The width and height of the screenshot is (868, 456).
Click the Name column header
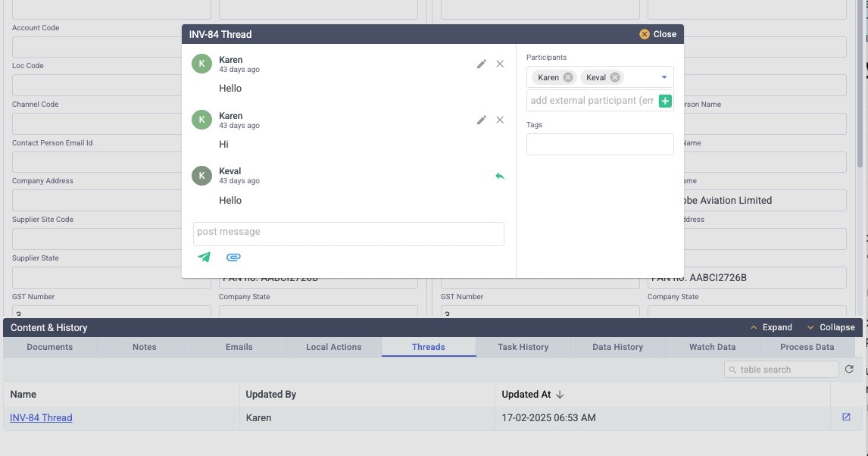point(121,395)
